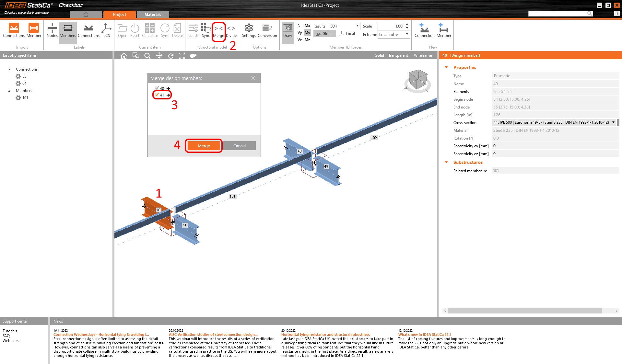Switch to the Materials tab
This screenshot has width=622, height=364.
[153, 15]
